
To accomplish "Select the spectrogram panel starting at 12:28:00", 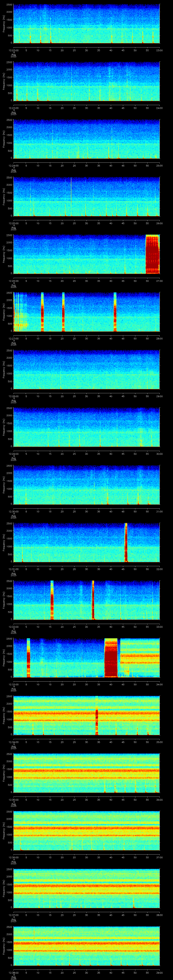I will (x=86, y=369).
